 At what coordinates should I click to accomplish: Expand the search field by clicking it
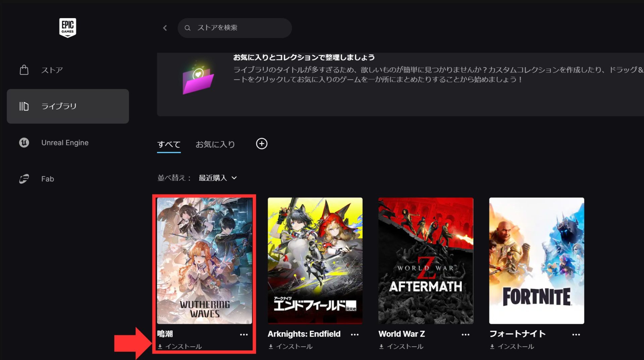coord(234,28)
